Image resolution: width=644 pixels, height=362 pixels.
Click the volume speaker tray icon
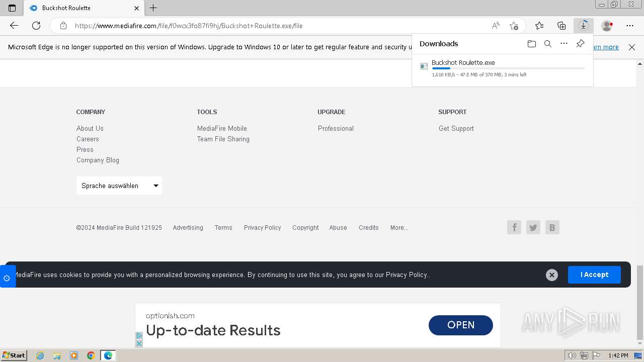tap(572, 355)
